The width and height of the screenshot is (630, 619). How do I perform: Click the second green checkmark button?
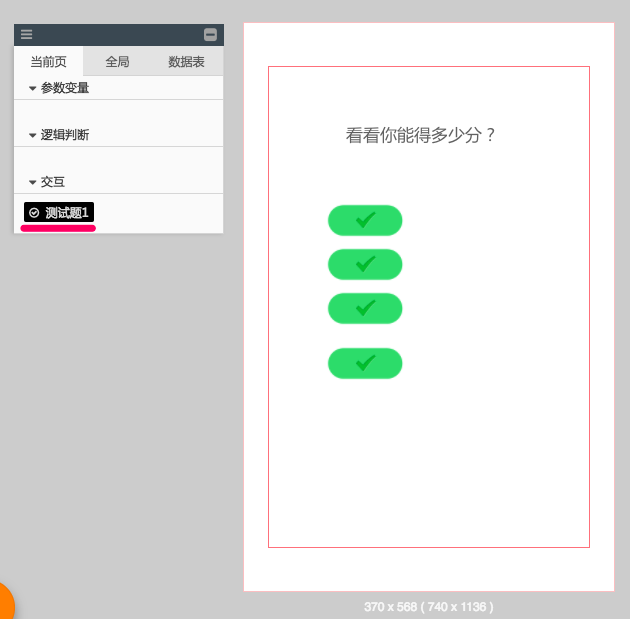click(x=365, y=264)
